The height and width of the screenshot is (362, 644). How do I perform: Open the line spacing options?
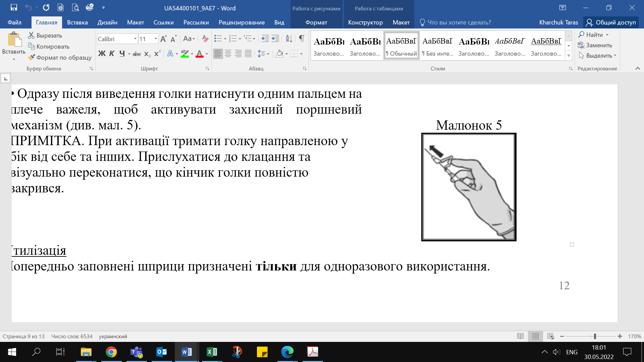263,54
